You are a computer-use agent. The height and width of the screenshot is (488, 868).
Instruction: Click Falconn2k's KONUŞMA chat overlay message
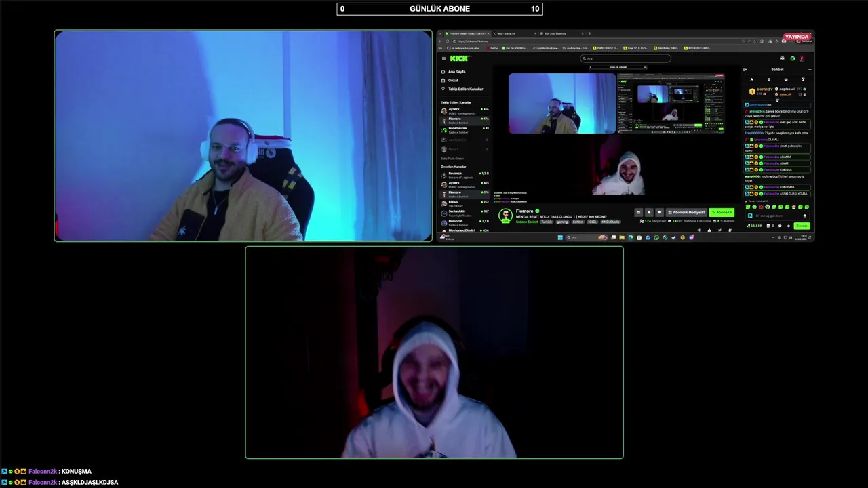[46, 472]
